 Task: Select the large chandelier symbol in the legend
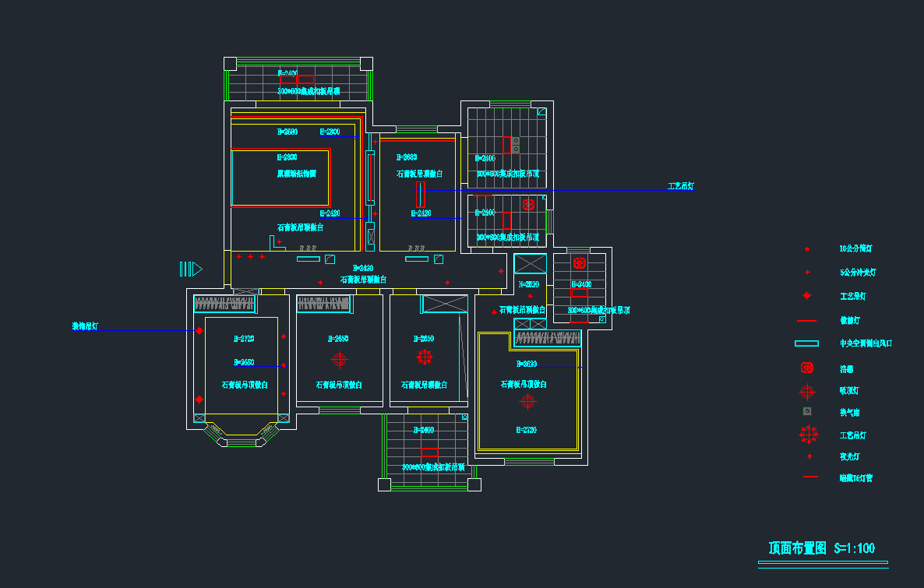point(808,435)
